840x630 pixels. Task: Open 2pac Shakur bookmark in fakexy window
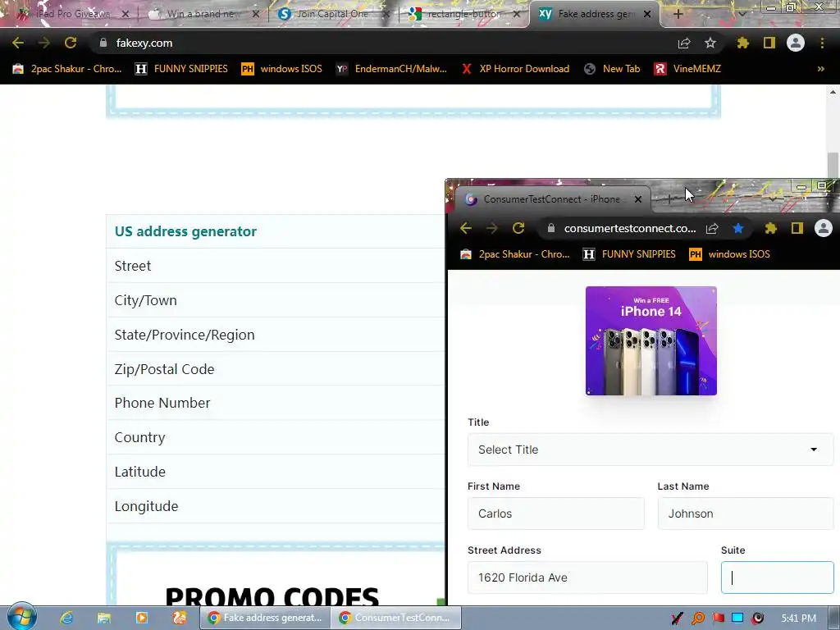coord(67,69)
